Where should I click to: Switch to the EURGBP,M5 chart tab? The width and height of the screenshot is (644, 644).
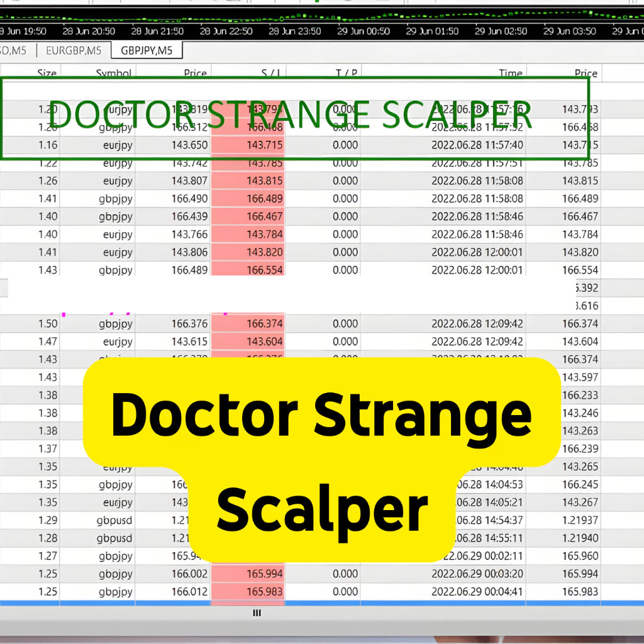74,50
